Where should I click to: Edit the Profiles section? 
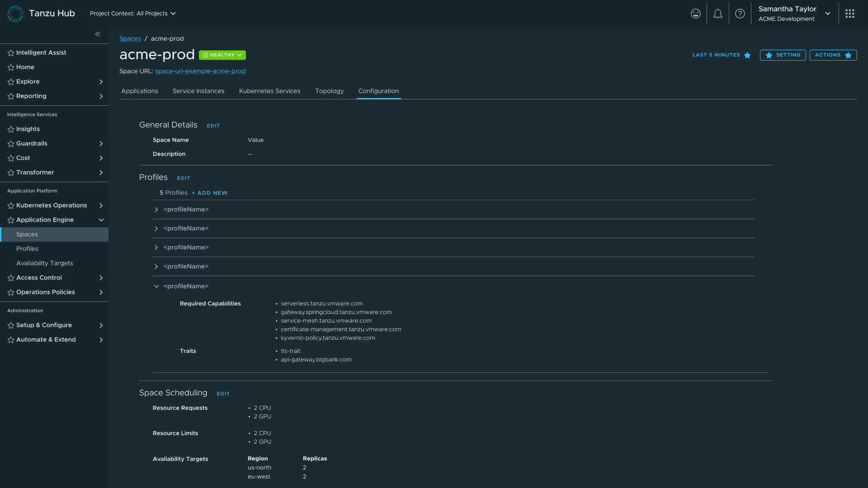point(184,178)
